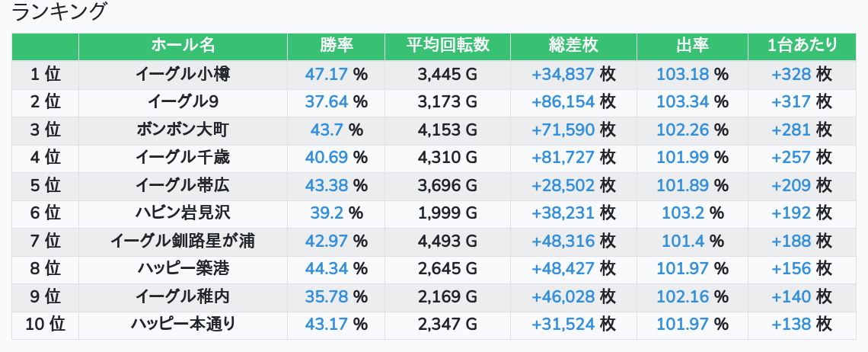Click the 出率 column header
This screenshot has height=352, width=868.
[692, 46]
